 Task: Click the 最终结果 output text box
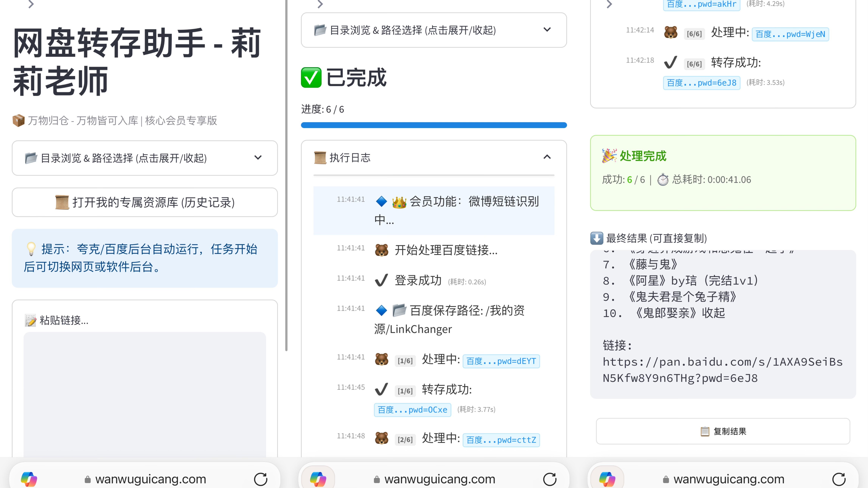point(723,323)
